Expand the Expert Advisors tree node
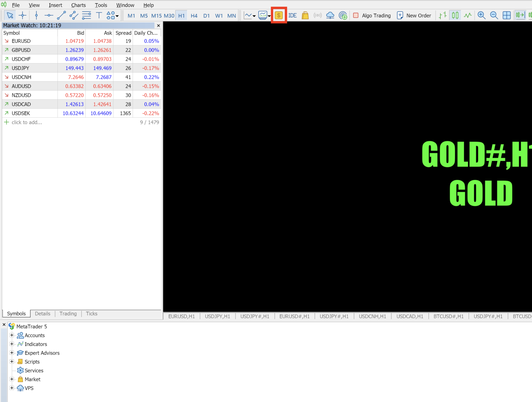This screenshot has width=532, height=402. pos(12,353)
